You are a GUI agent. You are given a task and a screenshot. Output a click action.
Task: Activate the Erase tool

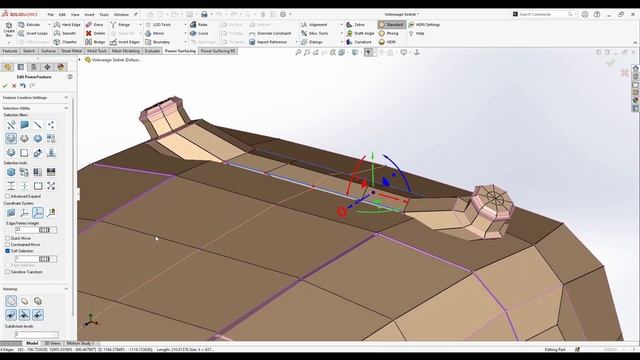(94, 25)
